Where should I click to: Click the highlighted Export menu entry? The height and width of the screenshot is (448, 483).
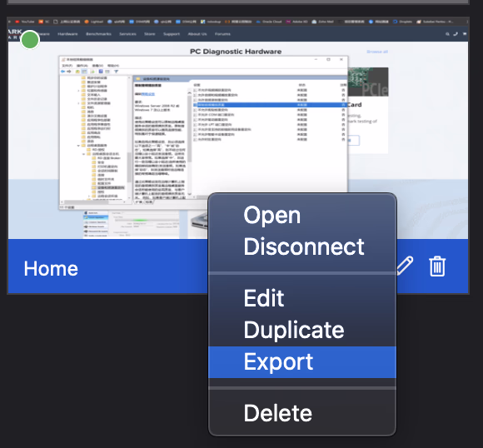click(x=302, y=362)
